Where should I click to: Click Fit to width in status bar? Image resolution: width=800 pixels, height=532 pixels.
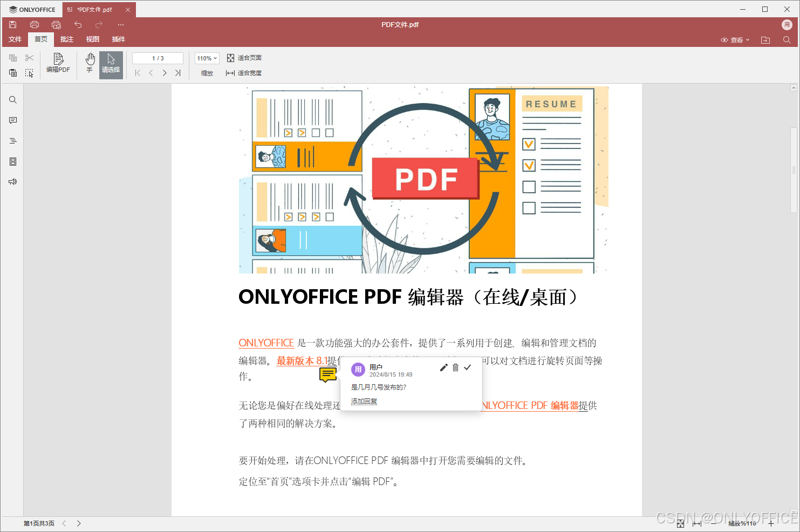[x=697, y=523]
